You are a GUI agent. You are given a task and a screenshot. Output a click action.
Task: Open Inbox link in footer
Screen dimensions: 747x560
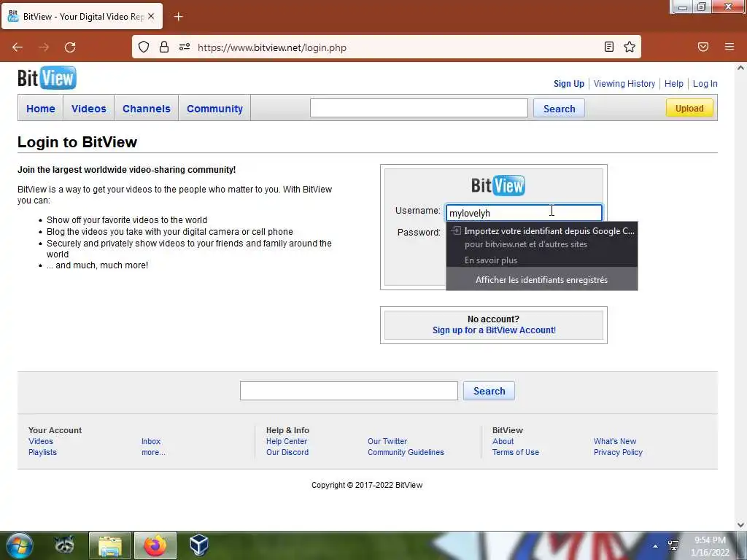151,441
